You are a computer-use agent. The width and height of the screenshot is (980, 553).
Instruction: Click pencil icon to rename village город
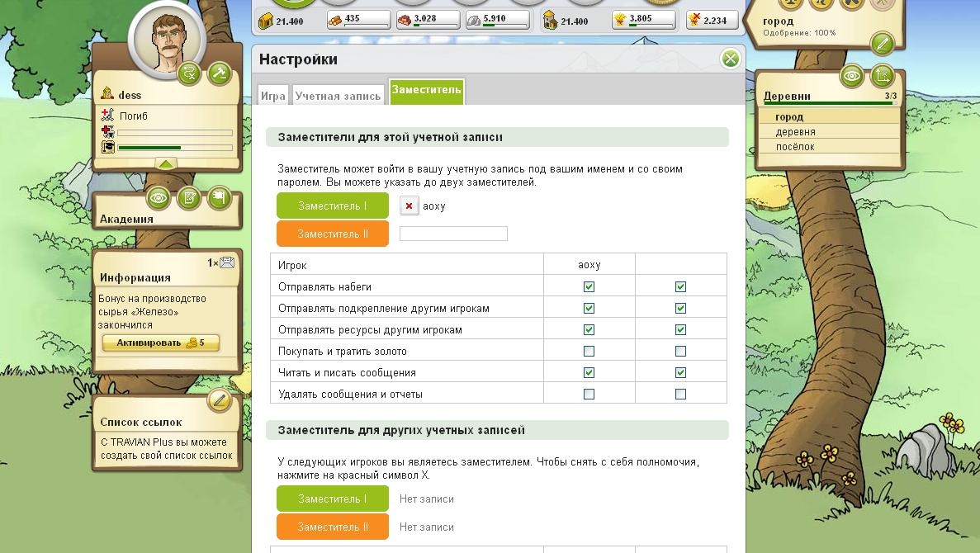(x=882, y=43)
